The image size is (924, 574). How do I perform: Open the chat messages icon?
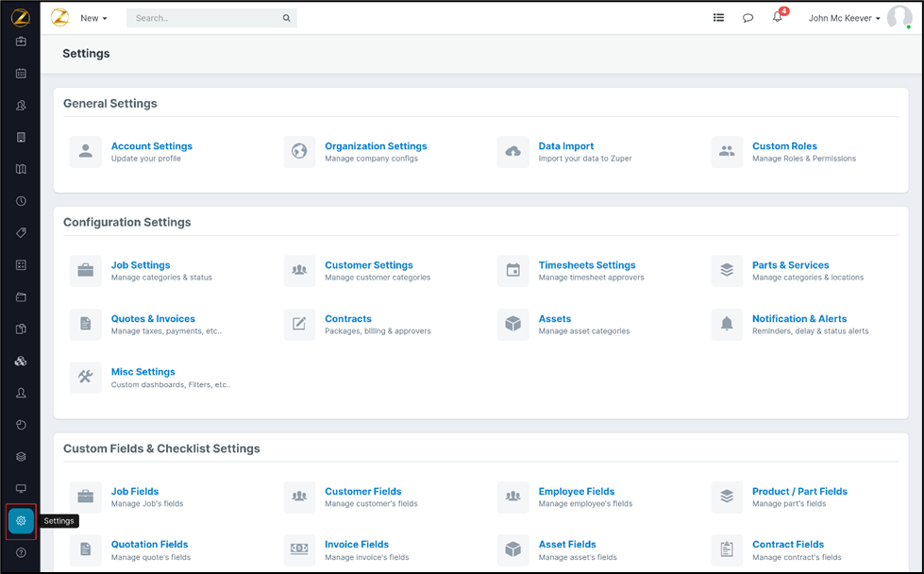(748, 18)
